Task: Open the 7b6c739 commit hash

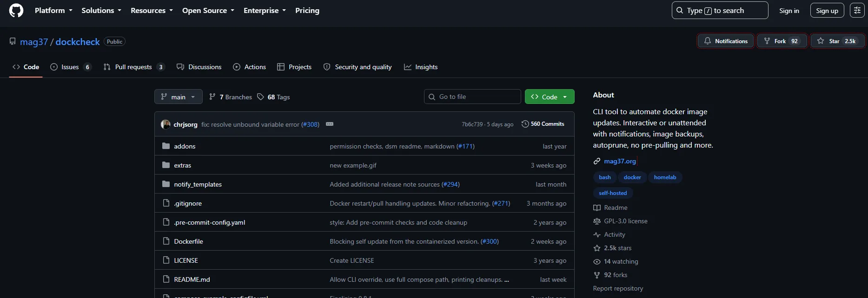Action: coord(472,124)
